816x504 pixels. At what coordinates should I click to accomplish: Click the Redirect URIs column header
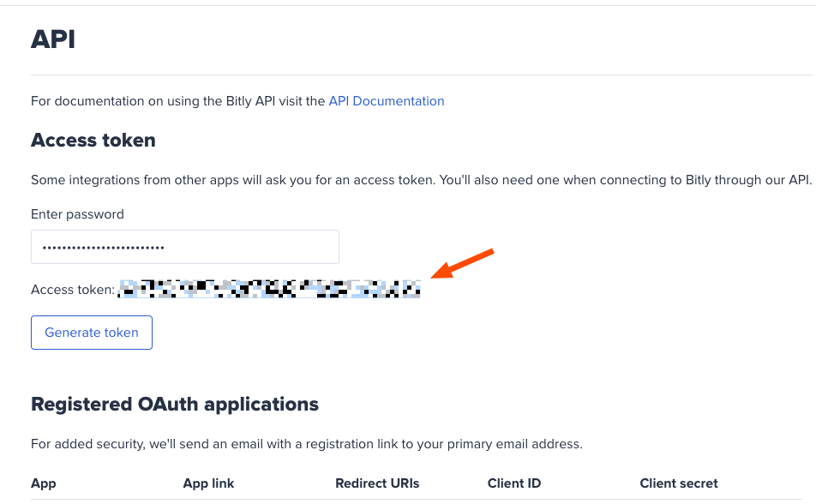pos(377,483)
